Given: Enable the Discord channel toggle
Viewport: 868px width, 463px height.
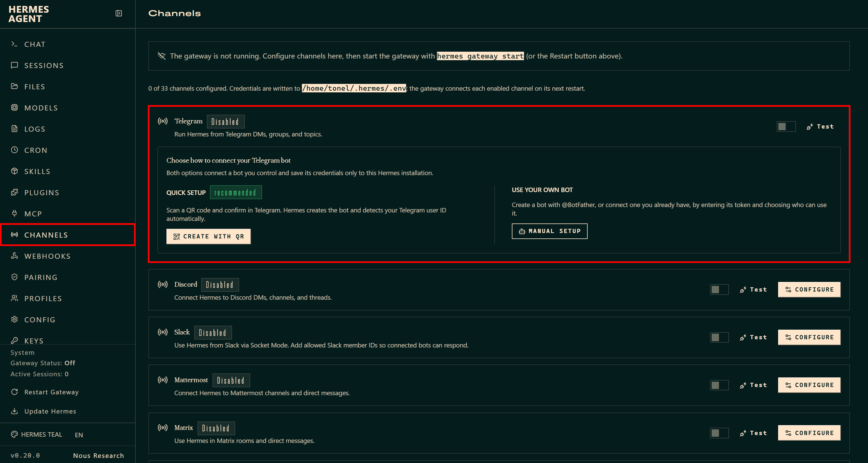Looking at the screenshot, I should 719,290.
